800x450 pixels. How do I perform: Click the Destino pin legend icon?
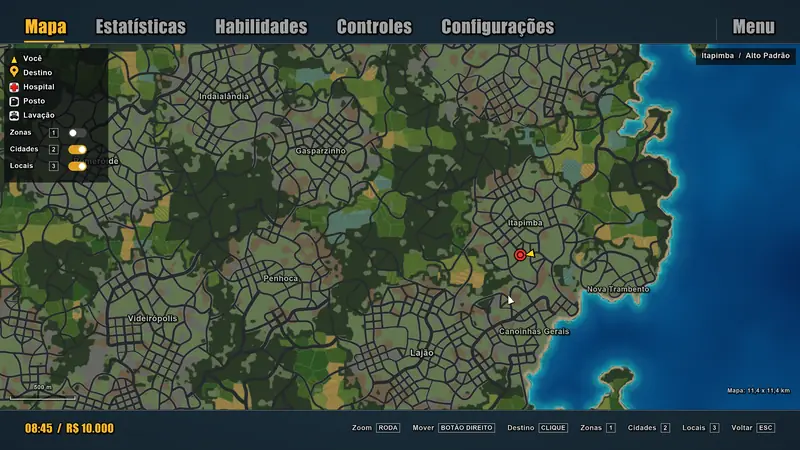click(14, 72)
